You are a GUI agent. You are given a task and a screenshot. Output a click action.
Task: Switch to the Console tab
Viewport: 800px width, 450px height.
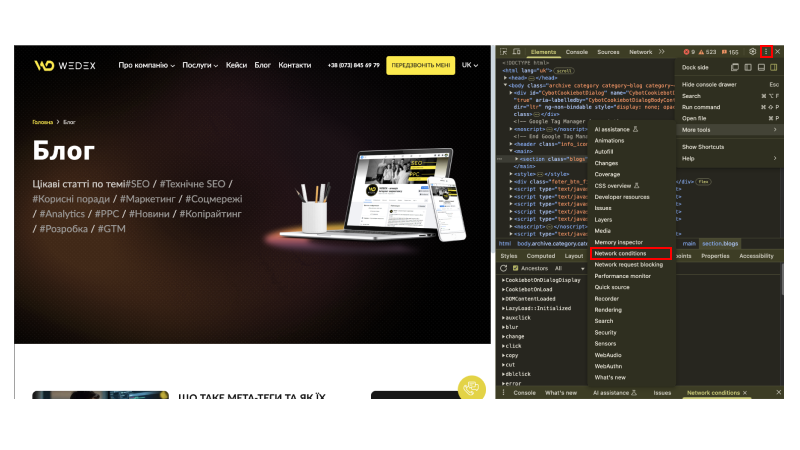pos(577,52)
